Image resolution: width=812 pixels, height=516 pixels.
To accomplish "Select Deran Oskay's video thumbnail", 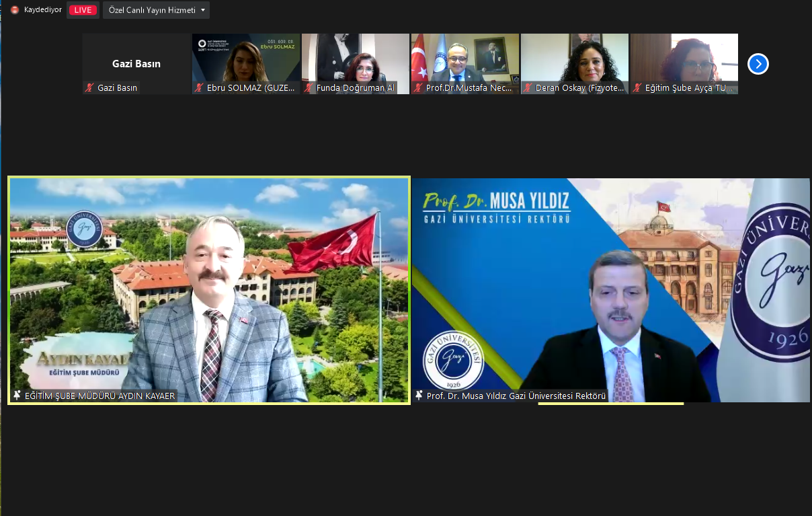I will pos(575,64).
